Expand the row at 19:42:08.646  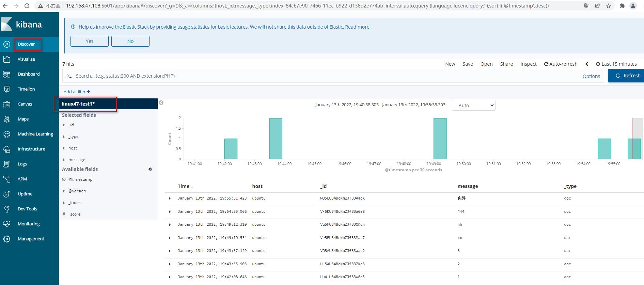tap(170, 277)
